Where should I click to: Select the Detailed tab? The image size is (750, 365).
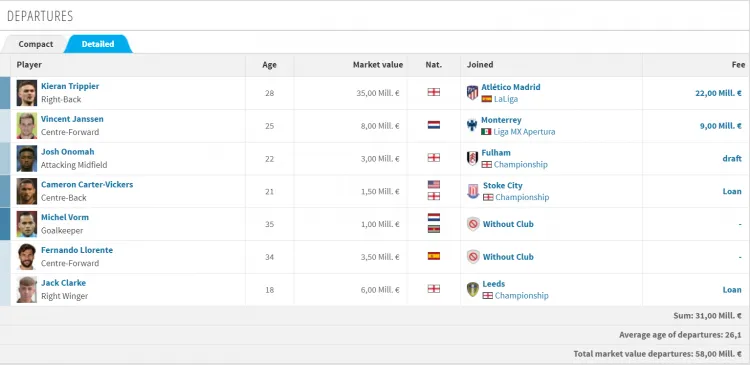click(98, 44)
